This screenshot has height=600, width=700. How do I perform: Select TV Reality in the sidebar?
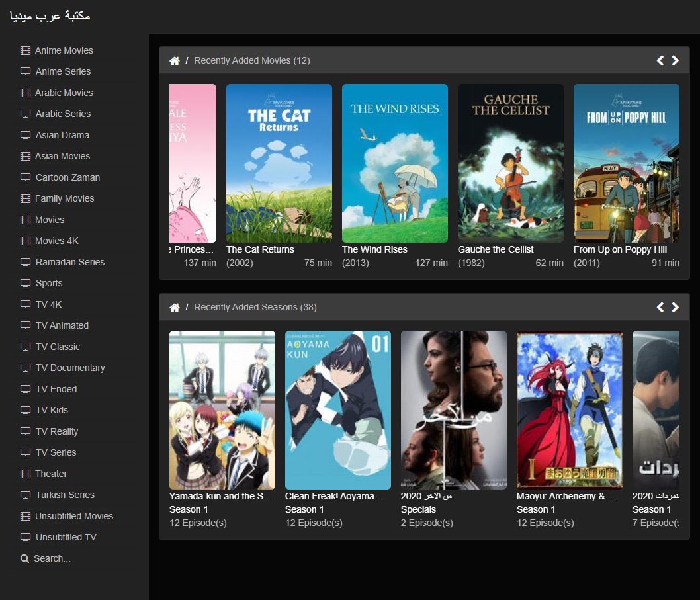57,431
